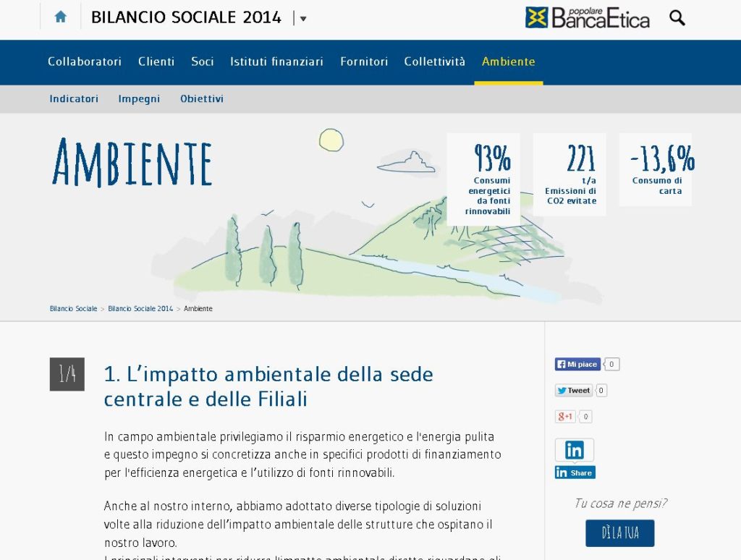Expand the Bilancio Sociale 2014 dropdown arrow
This screenshot has height=560, width=741.
[303, 19]
